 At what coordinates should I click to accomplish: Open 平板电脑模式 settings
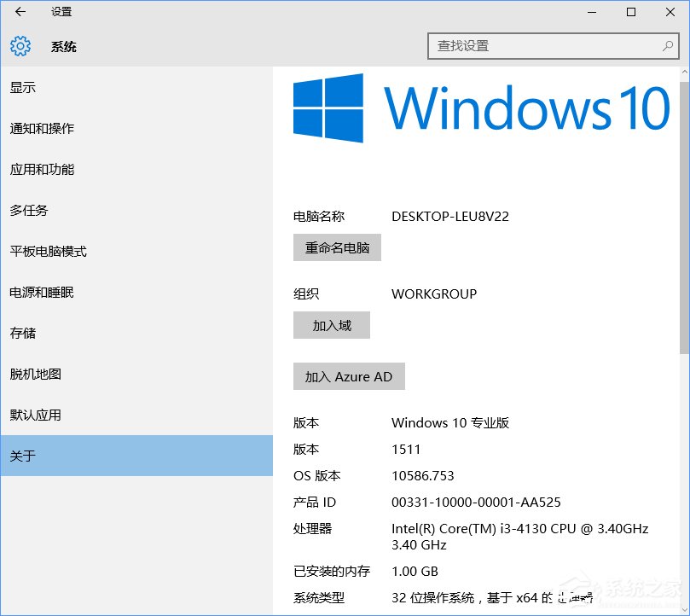(x=48, y=251)
